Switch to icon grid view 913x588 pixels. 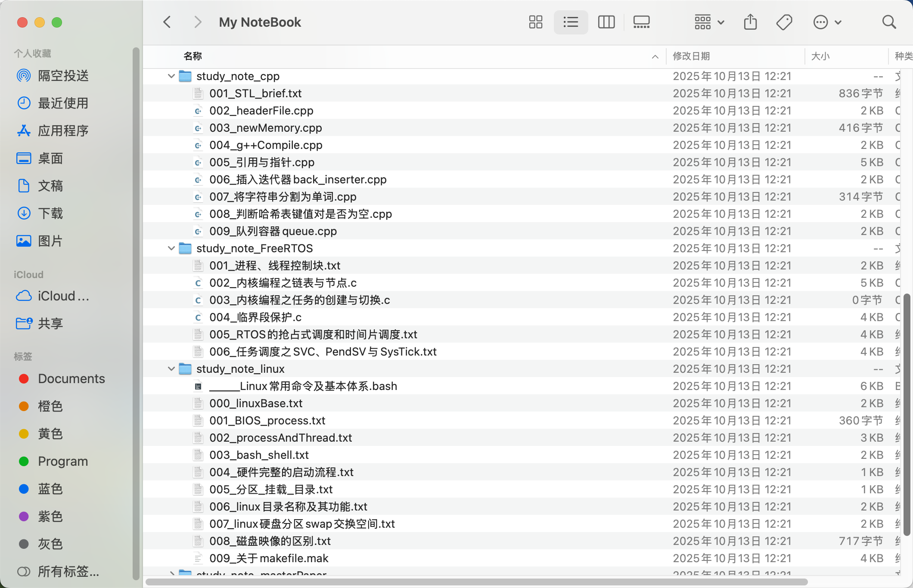point(535,22)
